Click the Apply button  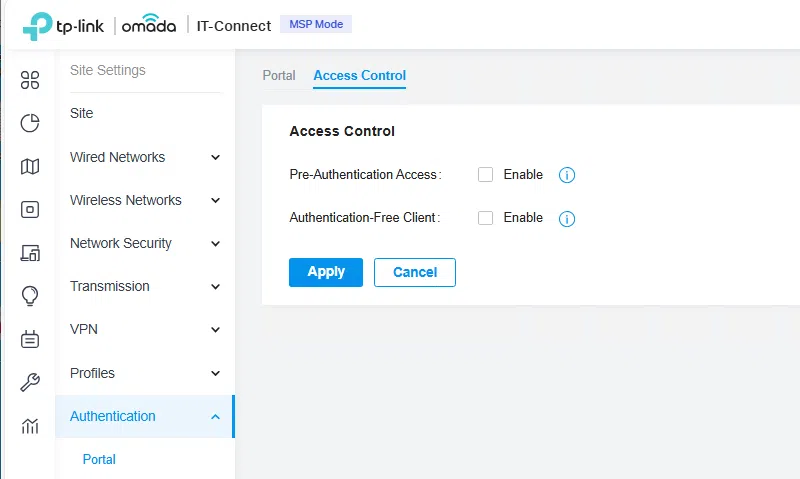(326, 272)
